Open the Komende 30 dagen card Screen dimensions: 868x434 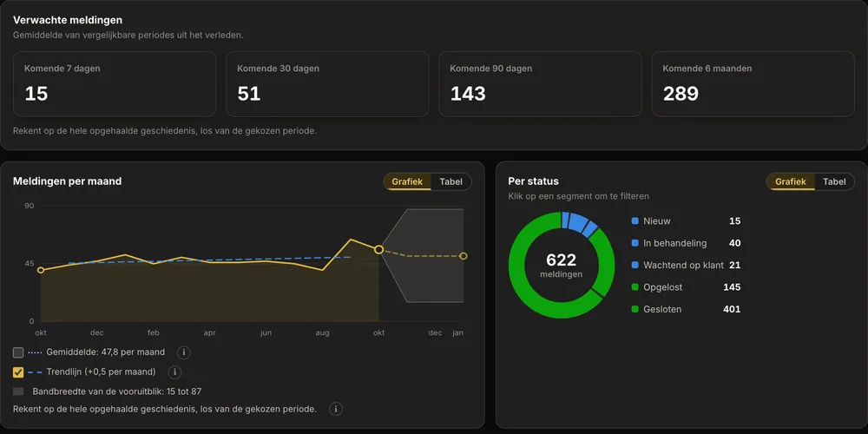(327, 84)
